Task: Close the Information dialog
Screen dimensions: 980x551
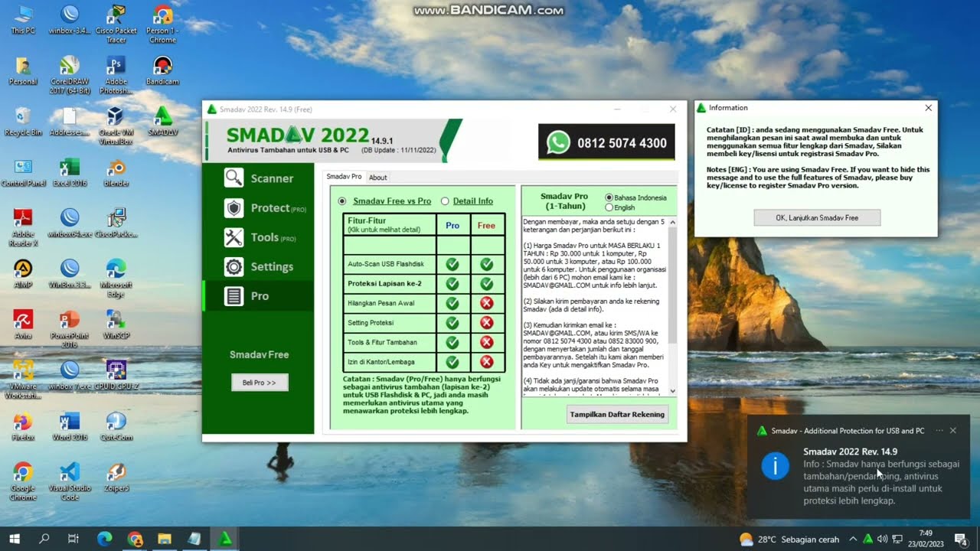Action: (x=929, y=108)
